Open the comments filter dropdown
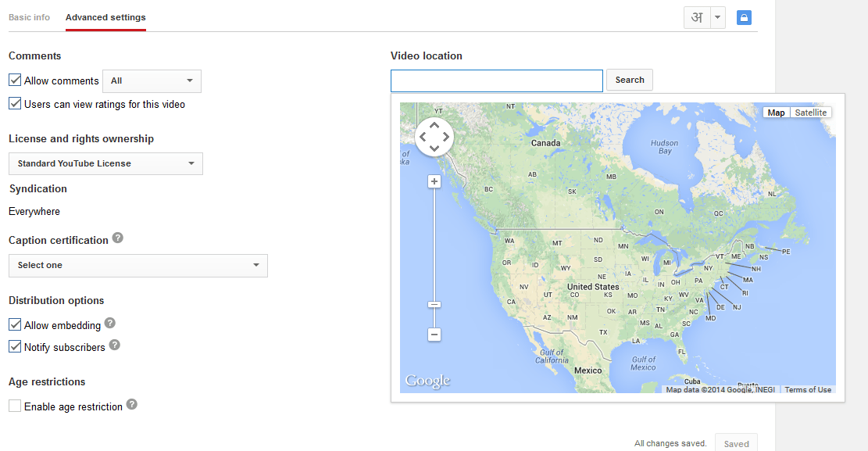Viewport: 868px width, 451px height. [x=152, y=81]
